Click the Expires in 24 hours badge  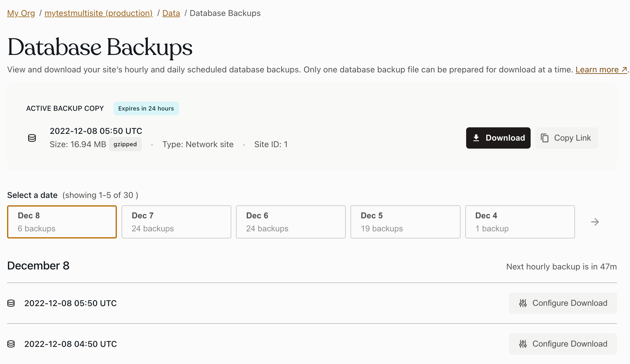point(146,108)
